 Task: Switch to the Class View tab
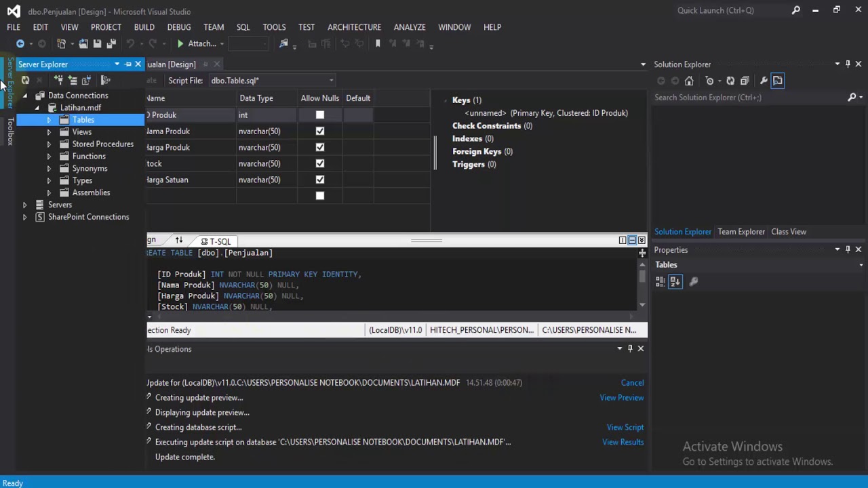point(789,232)
